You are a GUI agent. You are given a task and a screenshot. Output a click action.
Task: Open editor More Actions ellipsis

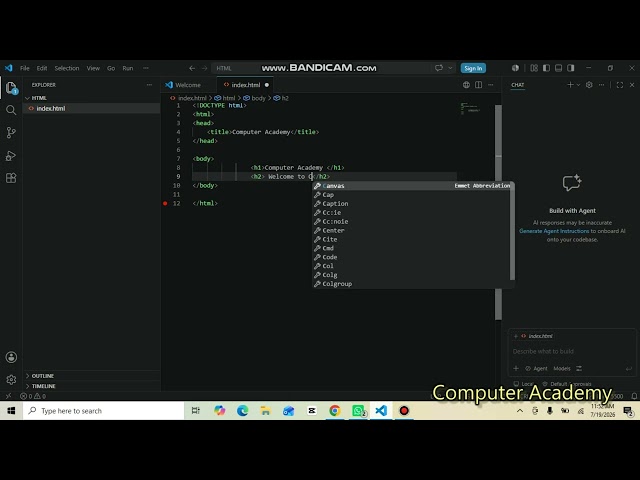pyautogui.click(x=491, y=85)
